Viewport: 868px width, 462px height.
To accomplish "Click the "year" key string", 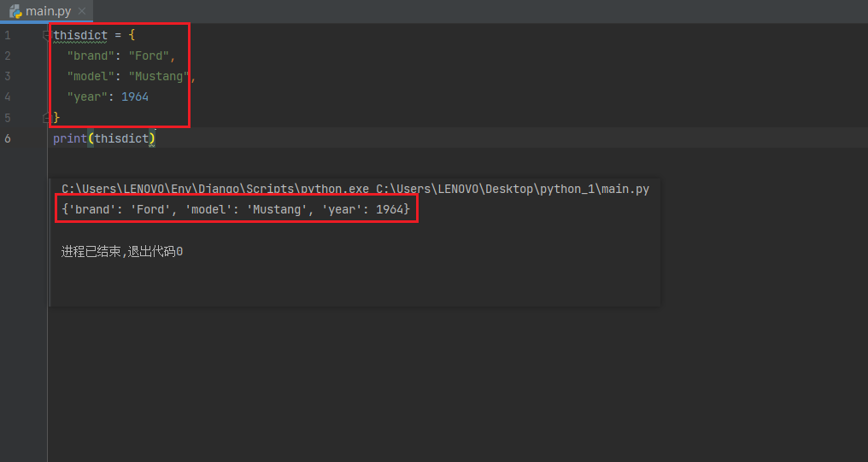I will [x=87, y=96].
